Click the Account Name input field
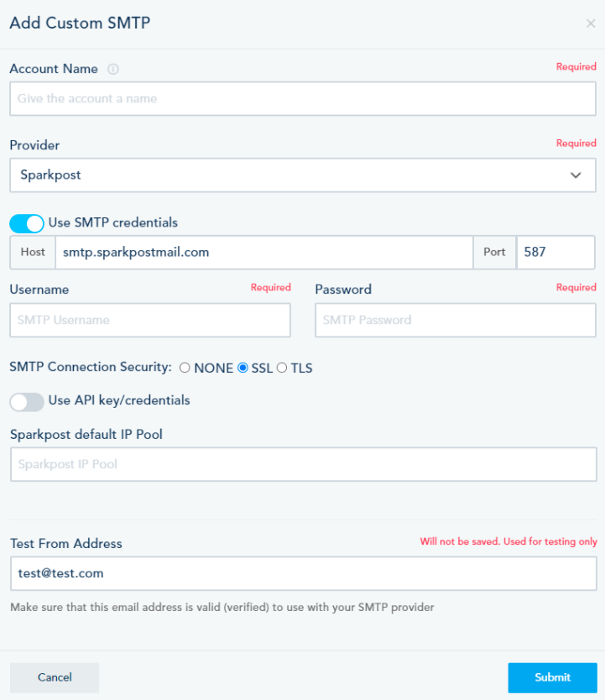605x700 pixels. (302, 98)
